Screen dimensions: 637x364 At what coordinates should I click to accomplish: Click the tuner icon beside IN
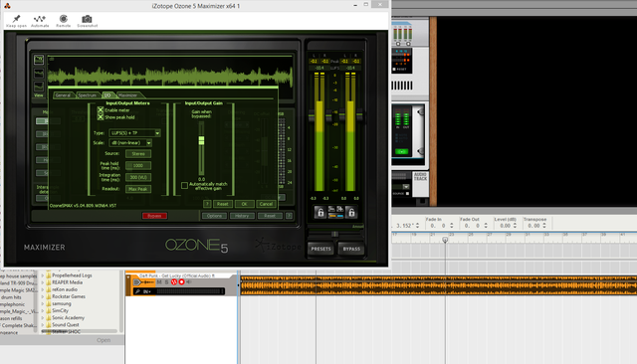pos(137,291)
